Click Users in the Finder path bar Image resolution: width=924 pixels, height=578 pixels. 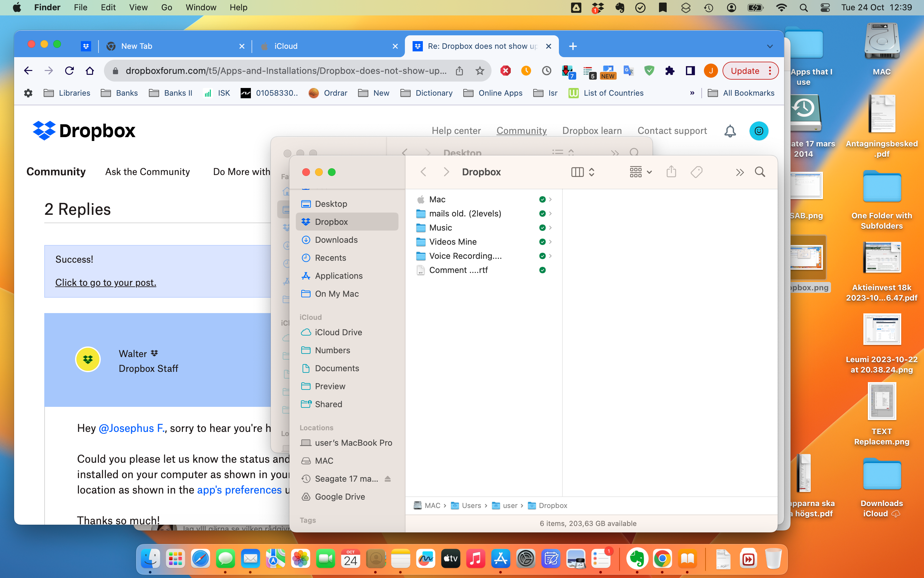(x=466, y=505)
